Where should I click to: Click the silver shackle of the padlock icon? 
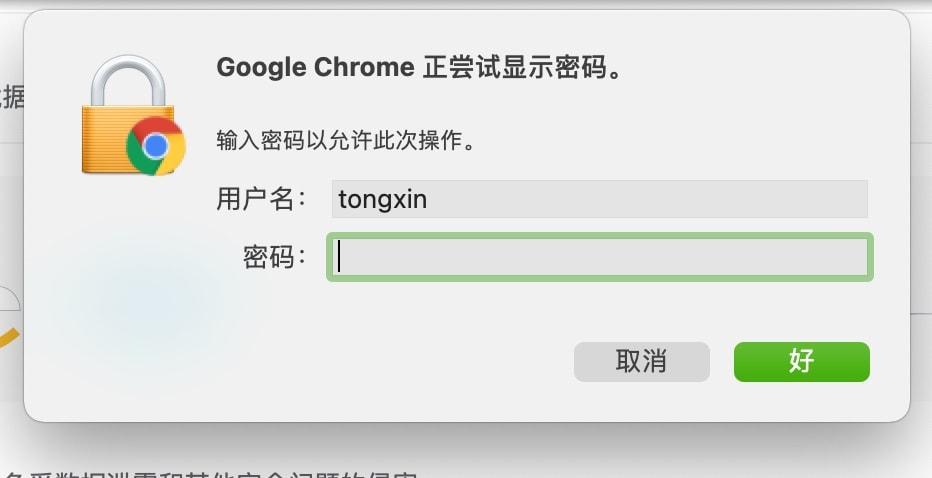tap(128, 82)
